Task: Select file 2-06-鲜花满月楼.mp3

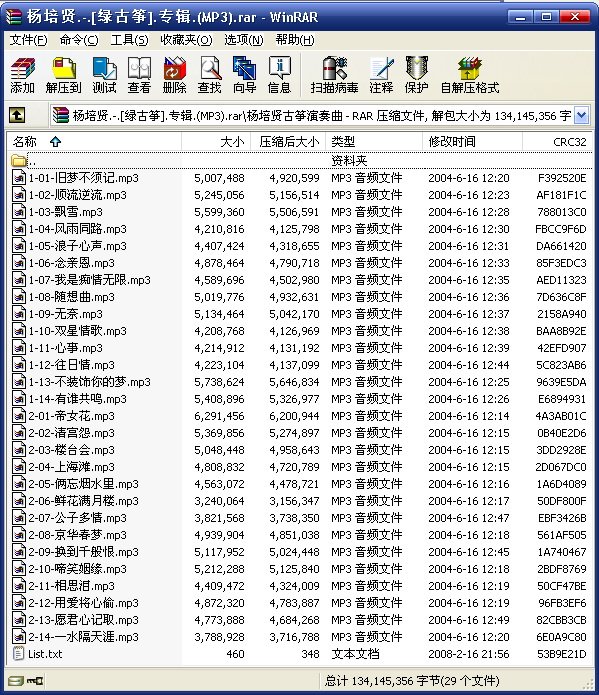Action: (x=83, y=501)
